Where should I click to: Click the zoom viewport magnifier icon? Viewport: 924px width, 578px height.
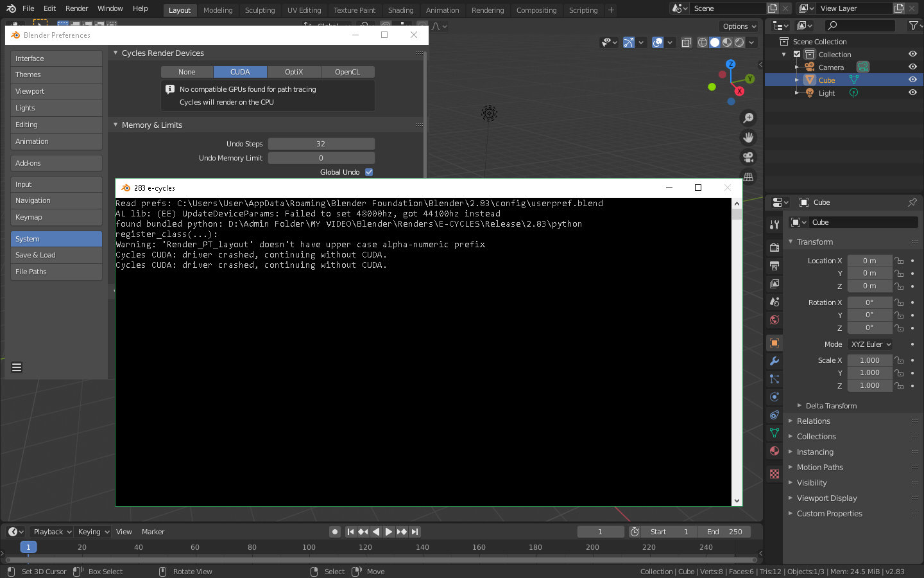click(x=748, y=118)
